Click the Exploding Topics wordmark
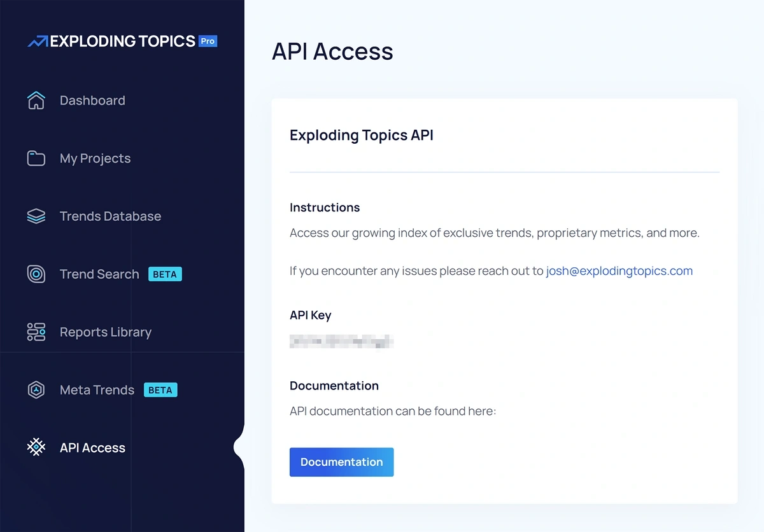The width and height of the screenshot is (764, 532). point(122,41)
